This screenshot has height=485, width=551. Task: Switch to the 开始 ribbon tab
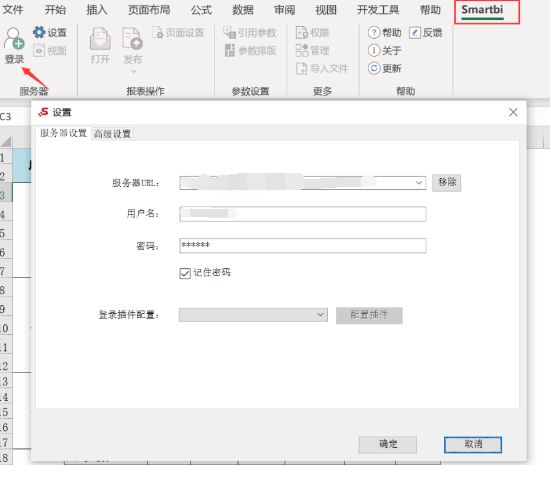click(55, 10)
